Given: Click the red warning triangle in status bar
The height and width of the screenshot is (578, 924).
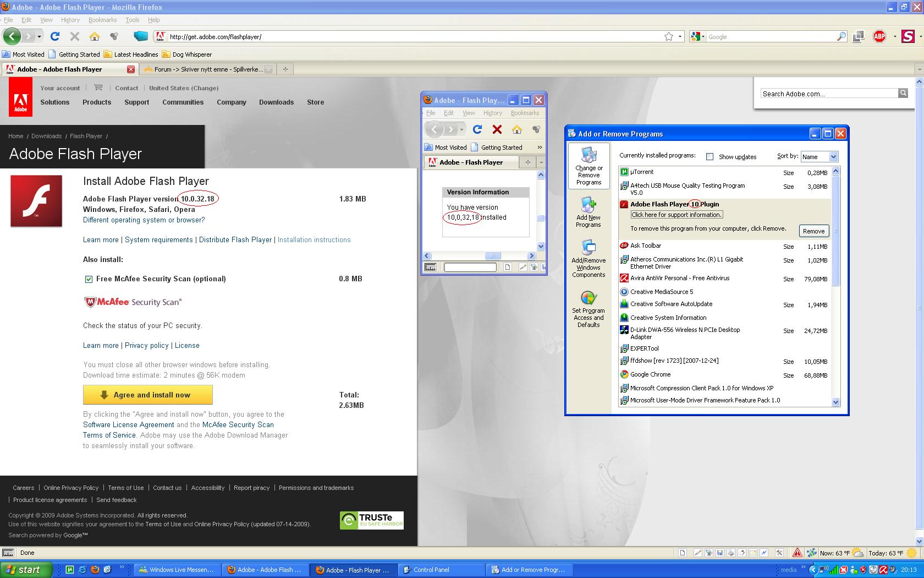Looking at the screenshot, I should [x=797, y=553].
